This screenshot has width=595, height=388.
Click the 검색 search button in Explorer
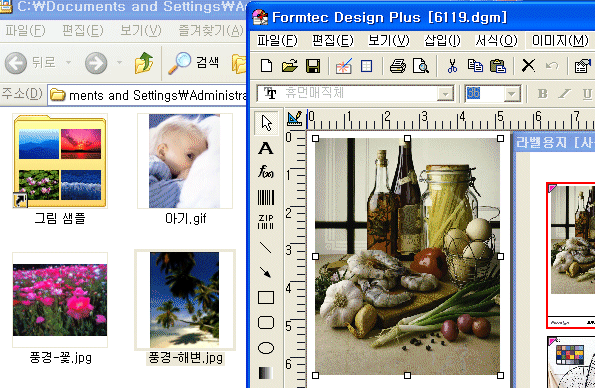(x=194, y=62)
